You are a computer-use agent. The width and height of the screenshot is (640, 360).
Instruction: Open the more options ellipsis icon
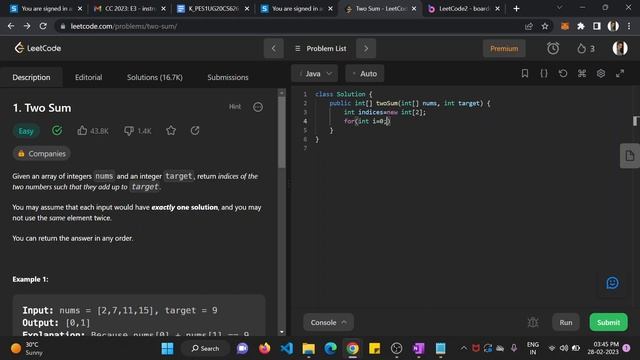tap(258, 107)
